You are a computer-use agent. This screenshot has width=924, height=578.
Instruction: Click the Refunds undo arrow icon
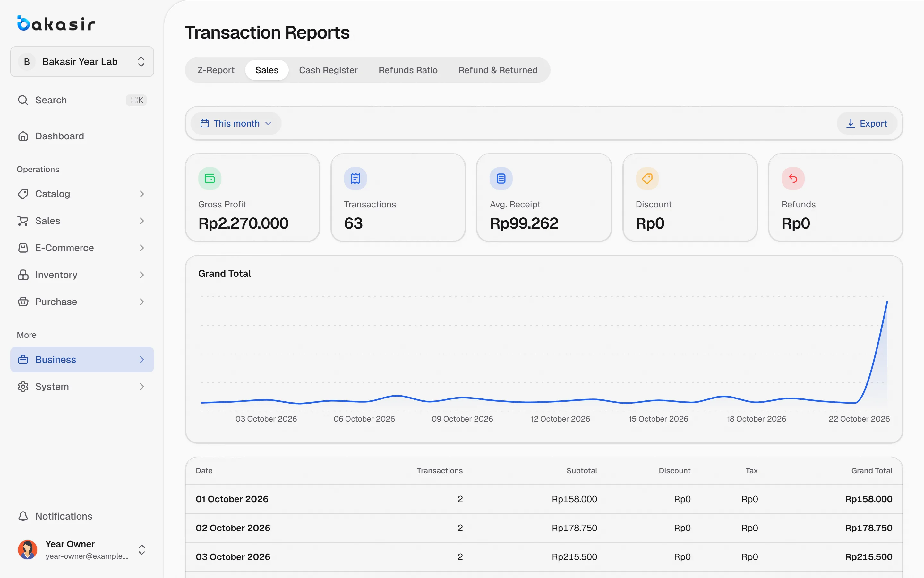[793, 179]
